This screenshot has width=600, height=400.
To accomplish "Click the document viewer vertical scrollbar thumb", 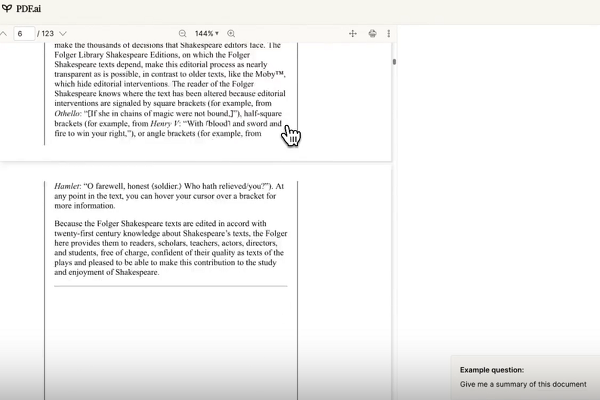I will coord(394,62).
